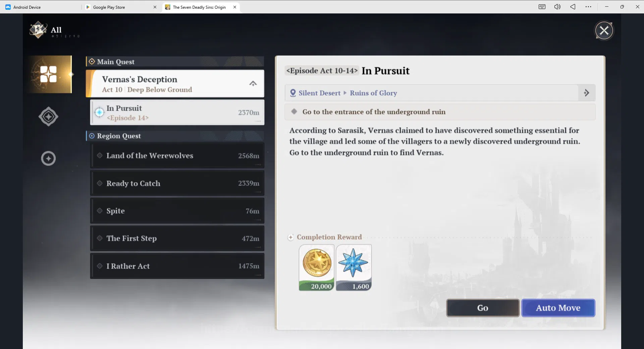Inspect the 1,600 blue star crystal reward

[x=354, y=267]
